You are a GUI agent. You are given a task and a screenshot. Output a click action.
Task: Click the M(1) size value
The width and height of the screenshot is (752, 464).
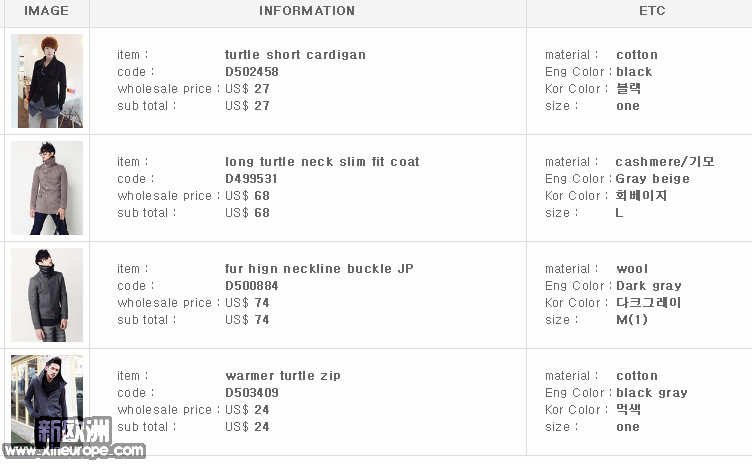632,320
